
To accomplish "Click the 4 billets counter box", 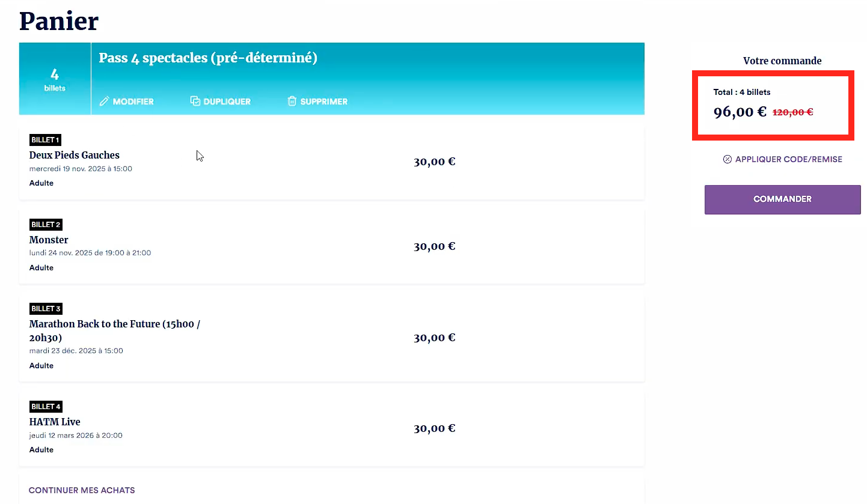I will (x=55, y=79).
